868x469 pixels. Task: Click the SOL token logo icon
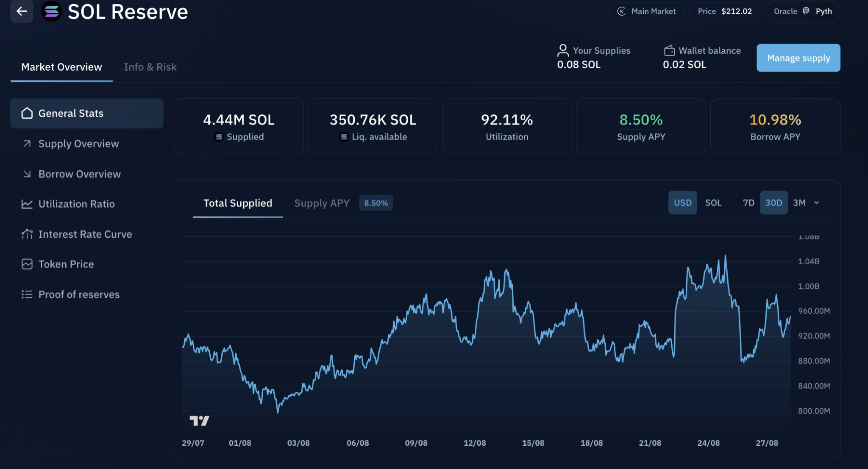51,11
